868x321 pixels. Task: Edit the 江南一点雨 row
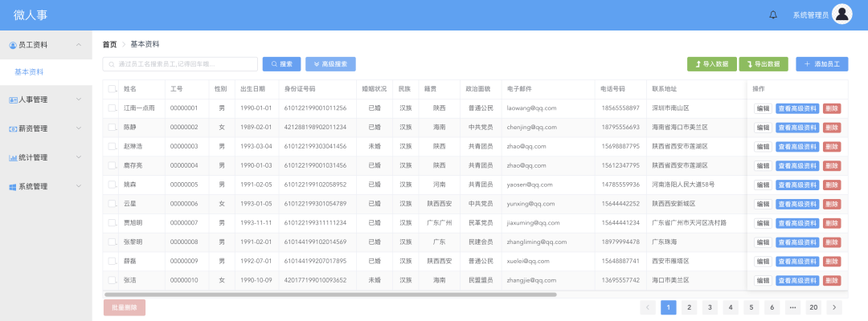click(x=763, y=108)
